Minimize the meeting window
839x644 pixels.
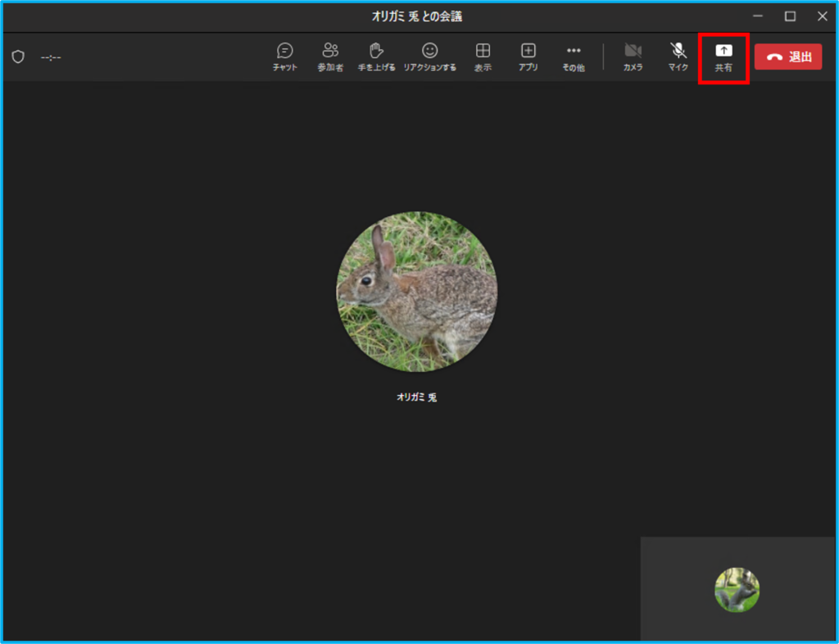pos(758,16)
